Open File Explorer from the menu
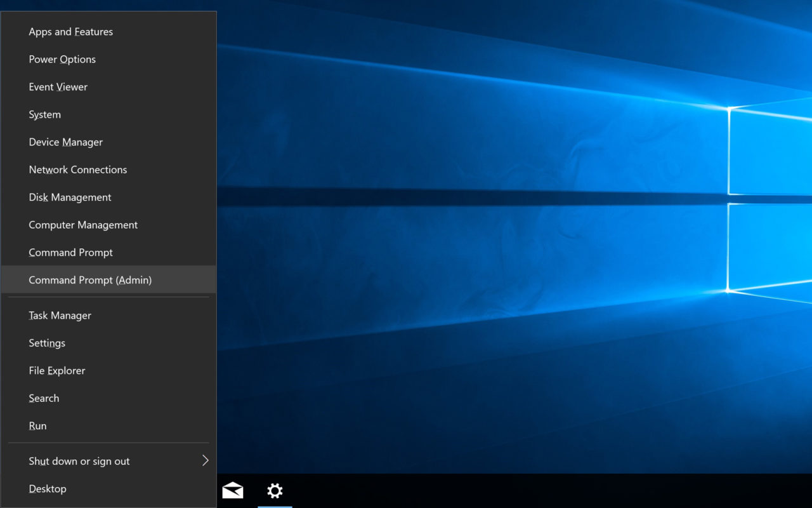The width and height of the screenshot is (812, 508). click(57, 371)
